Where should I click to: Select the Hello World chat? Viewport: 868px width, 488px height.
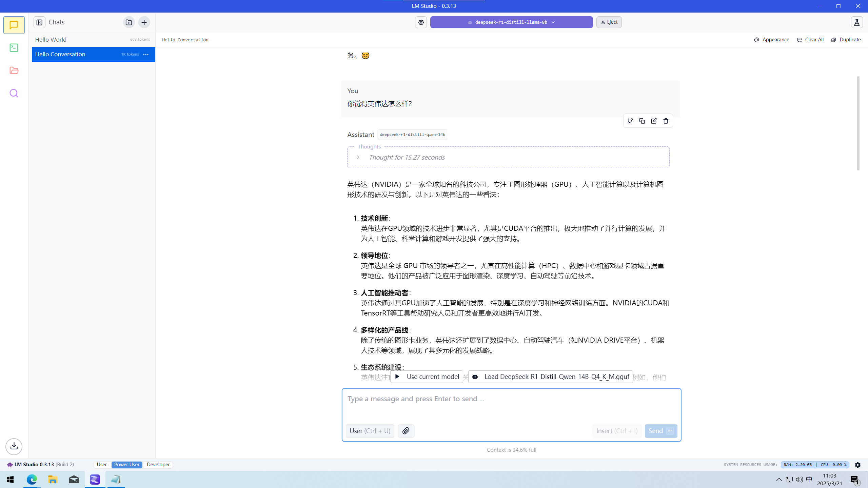pos(93,40)
